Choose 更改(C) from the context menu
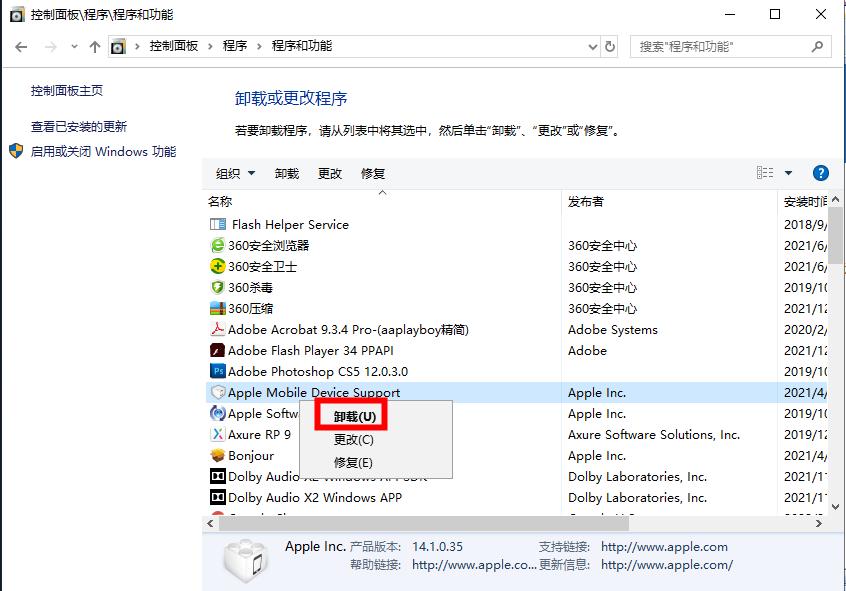The height and width of the screenshot is (591, 846). click(352, 438)
